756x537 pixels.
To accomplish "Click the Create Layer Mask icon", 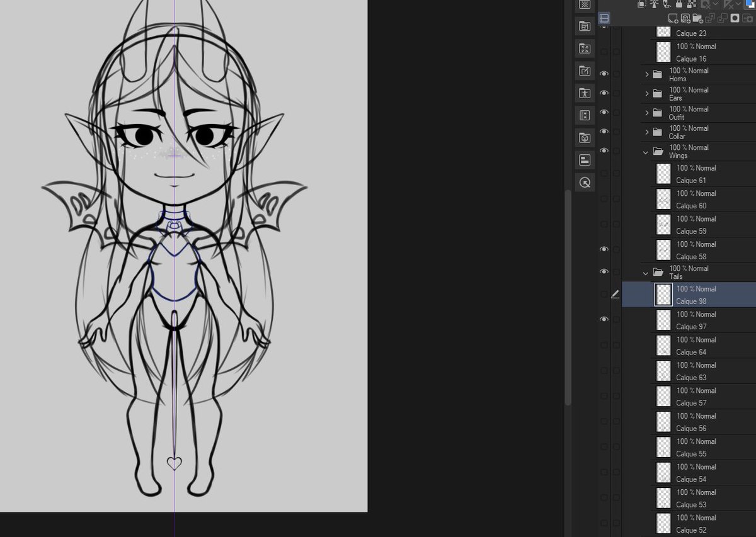I will click(735, 18).
